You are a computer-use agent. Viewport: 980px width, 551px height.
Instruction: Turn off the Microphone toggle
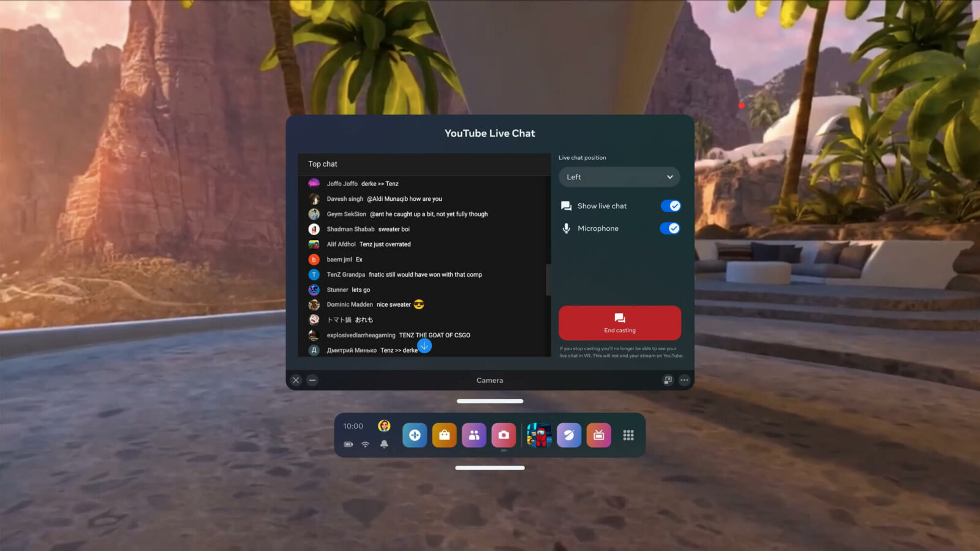tap(670, 228)
